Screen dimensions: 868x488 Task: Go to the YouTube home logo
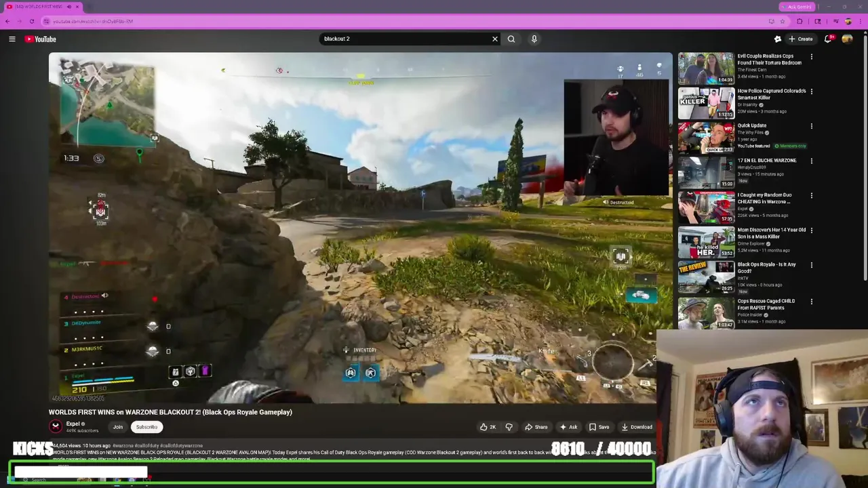pos(41,39)
